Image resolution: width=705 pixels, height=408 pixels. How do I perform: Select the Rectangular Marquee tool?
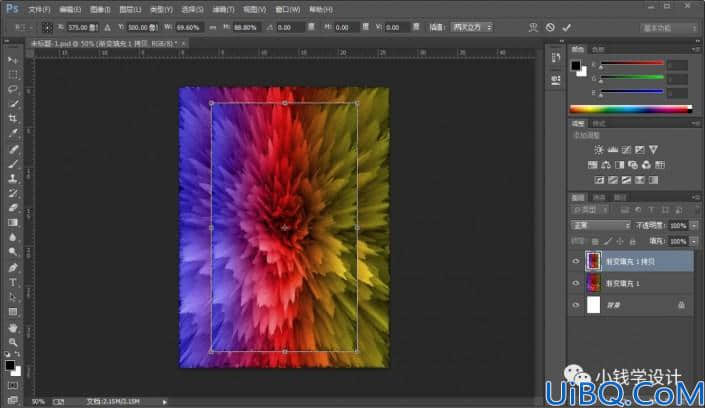point(13,75)
